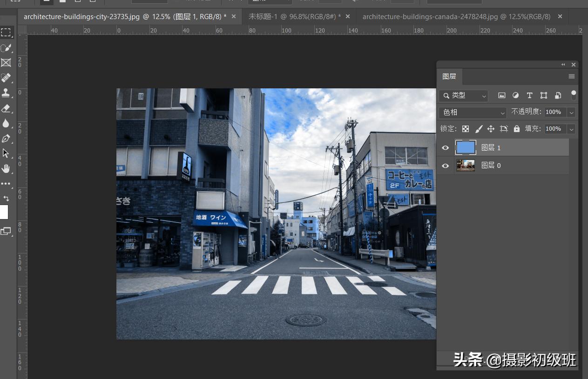Activate the Hand tool
Screen dimensions: 588x379
[x=6, y=168]
